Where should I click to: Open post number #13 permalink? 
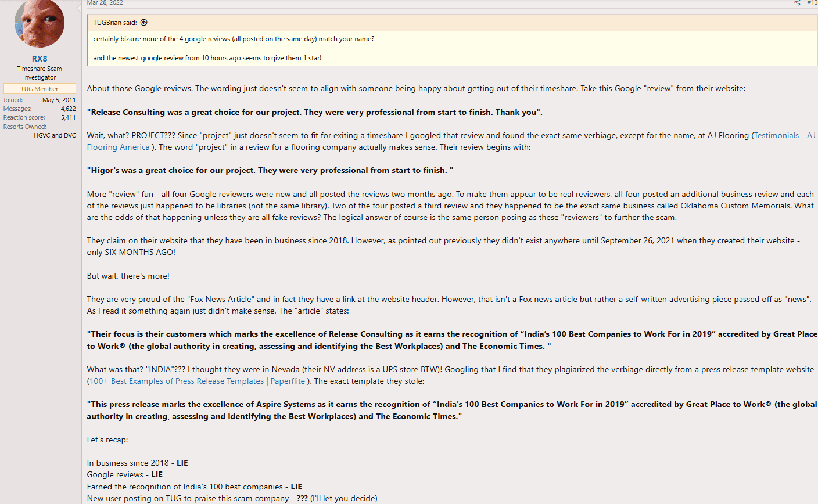[812, 3]
